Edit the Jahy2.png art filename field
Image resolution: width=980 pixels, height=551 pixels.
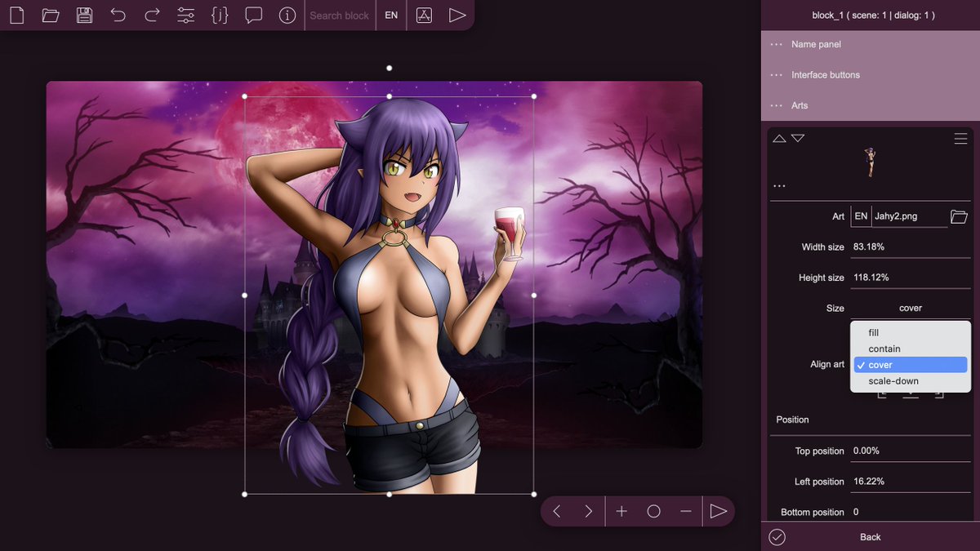pyautogui.click(x=910, y=216)
